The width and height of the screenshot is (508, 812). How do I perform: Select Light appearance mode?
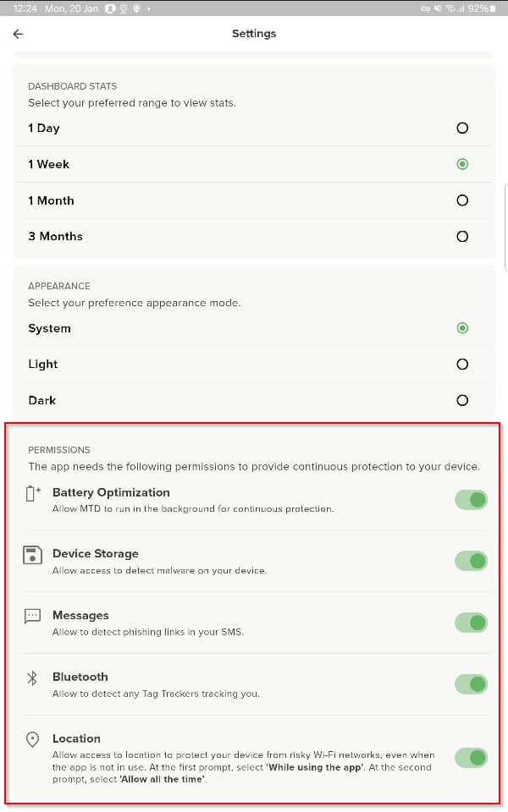pyautogui.click(x=462, y=365)
